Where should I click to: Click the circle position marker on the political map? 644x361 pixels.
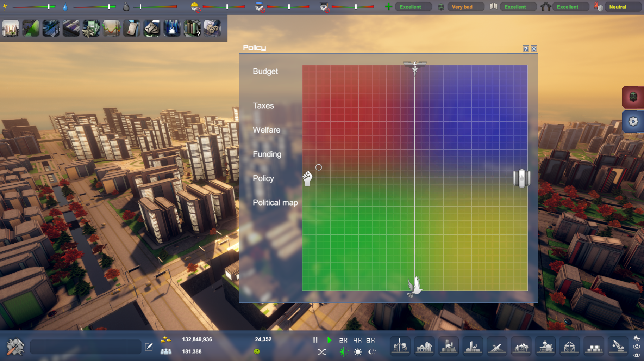319,167
